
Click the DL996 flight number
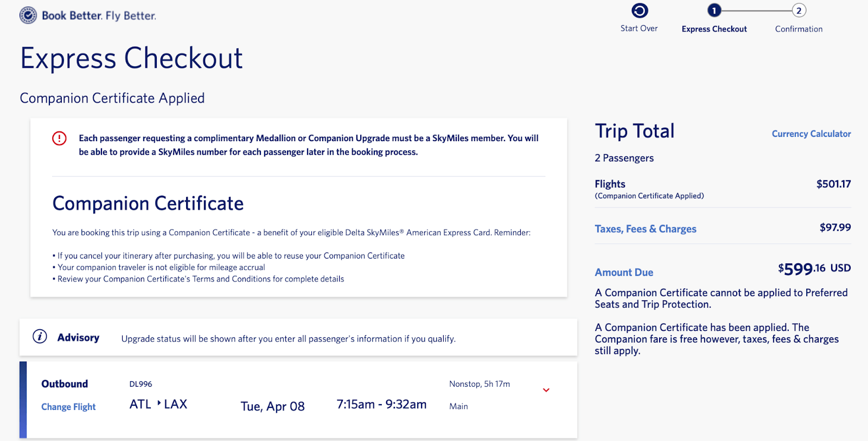click(141, 384)
